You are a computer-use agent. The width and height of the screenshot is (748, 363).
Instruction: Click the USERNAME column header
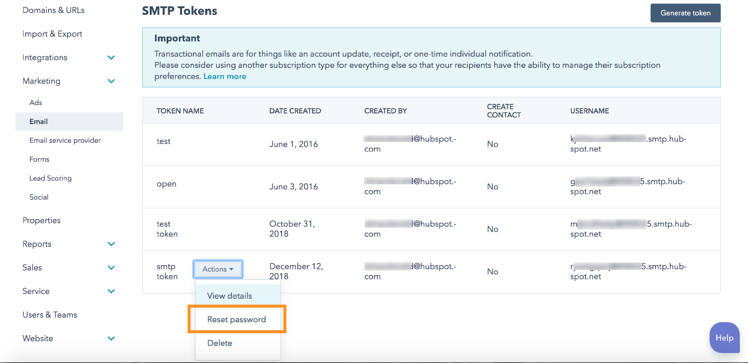click(x=589, y=111)
